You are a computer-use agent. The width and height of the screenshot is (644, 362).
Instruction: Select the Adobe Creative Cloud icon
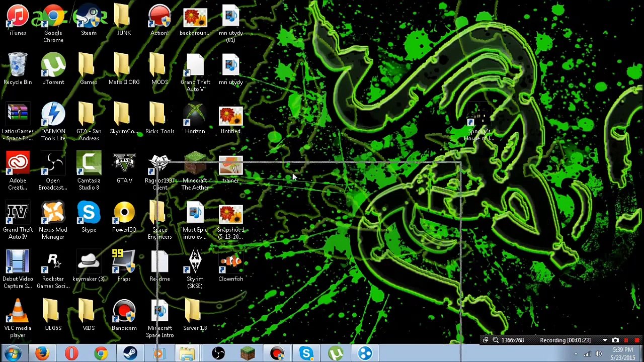[x=18, y=171]
